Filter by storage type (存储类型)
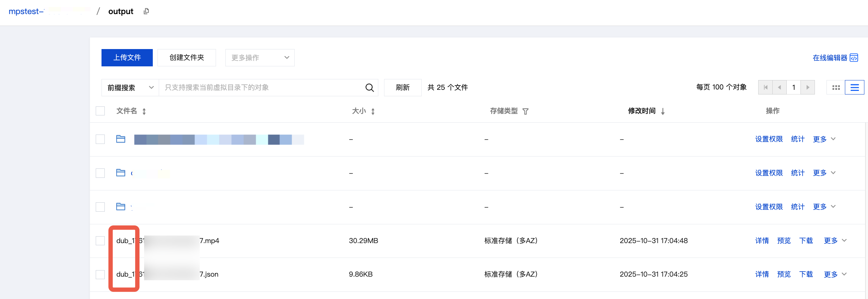 point(526,111)
